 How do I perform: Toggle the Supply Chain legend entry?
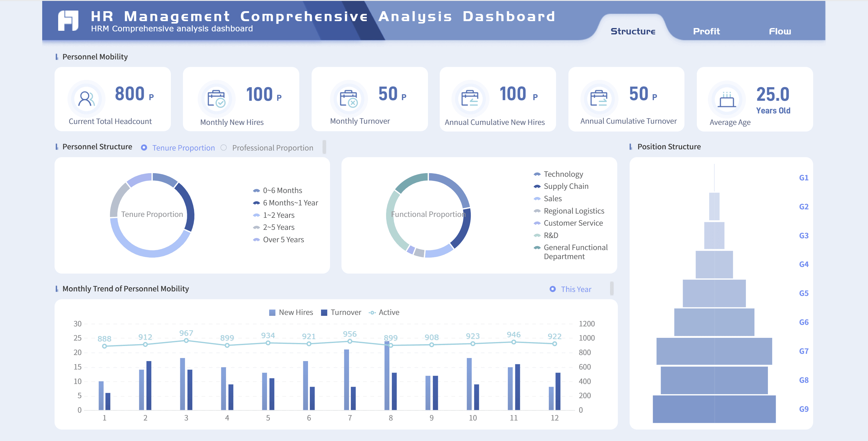click(561, 186)
